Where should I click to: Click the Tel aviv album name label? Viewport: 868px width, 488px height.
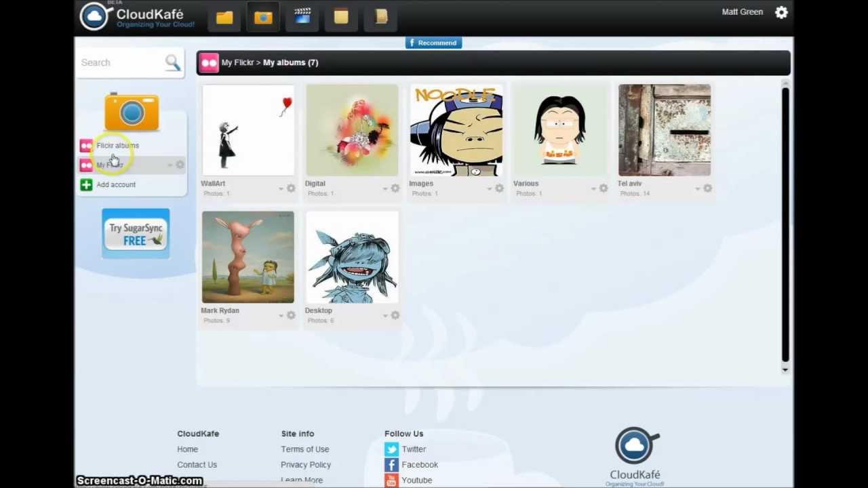coord(629,184)
